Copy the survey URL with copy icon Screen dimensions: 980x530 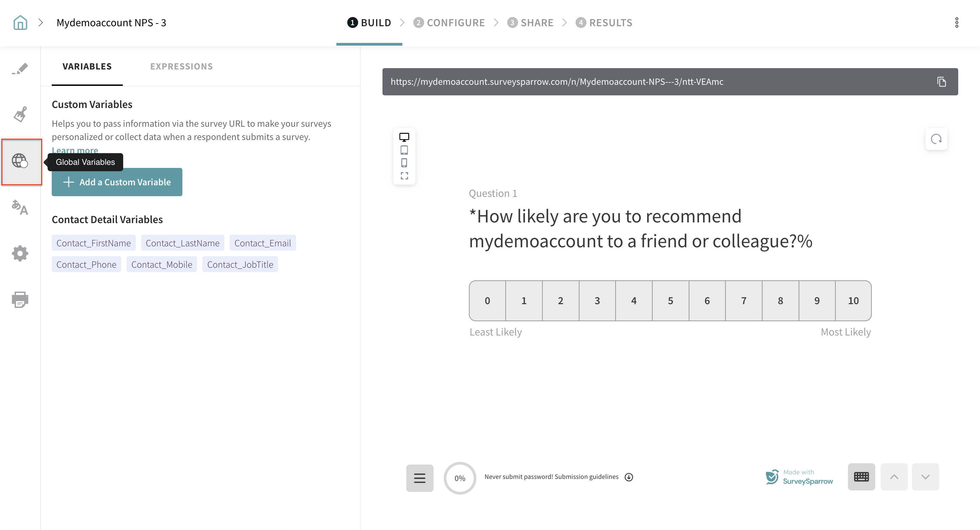pos(941,82)
